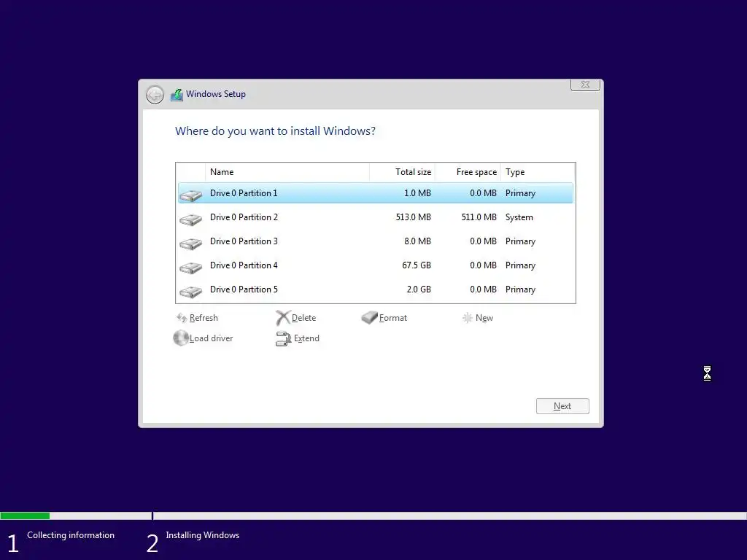747x560 pixels.
Task: Click the 513.0 MB total size cell
Action: click(413, 217)
